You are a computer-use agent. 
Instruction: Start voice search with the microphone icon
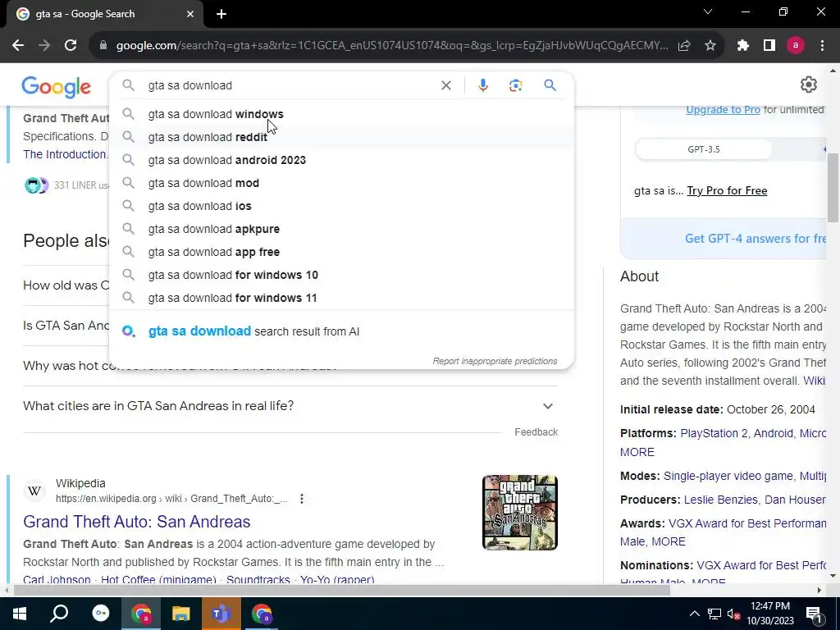tap(482, 85)
